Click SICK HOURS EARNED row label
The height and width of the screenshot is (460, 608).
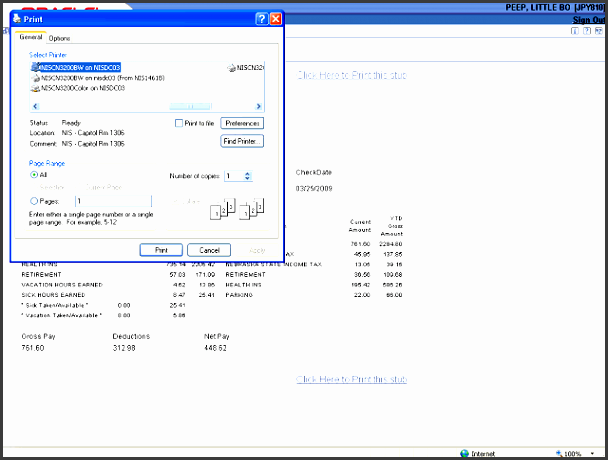53,295
